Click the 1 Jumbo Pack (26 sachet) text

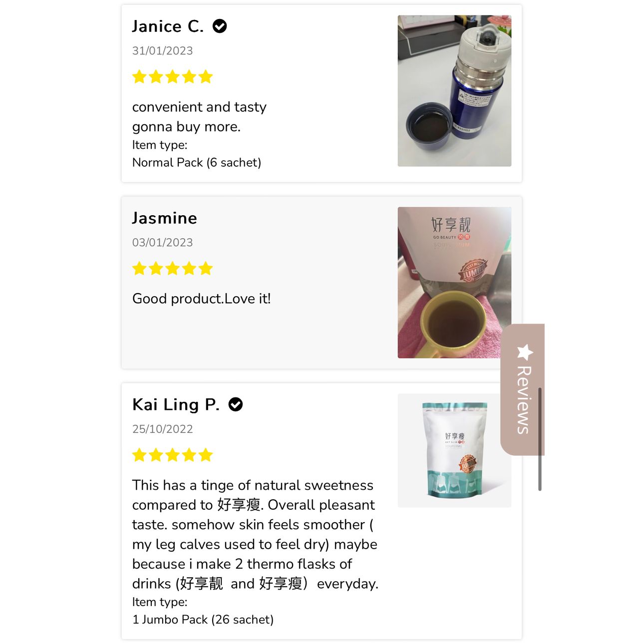[203, 620]
